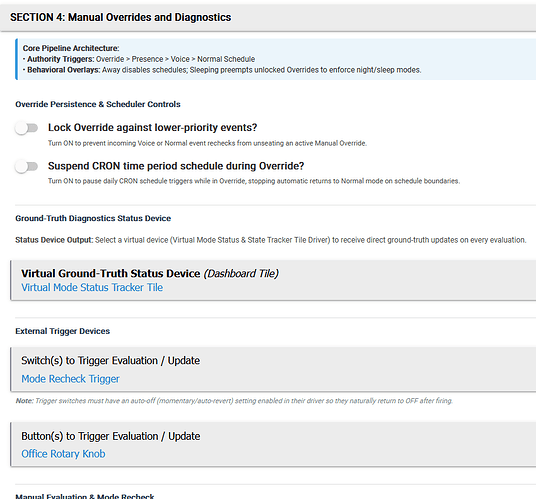Click the Status Device Output description line

tap(270, 240)
